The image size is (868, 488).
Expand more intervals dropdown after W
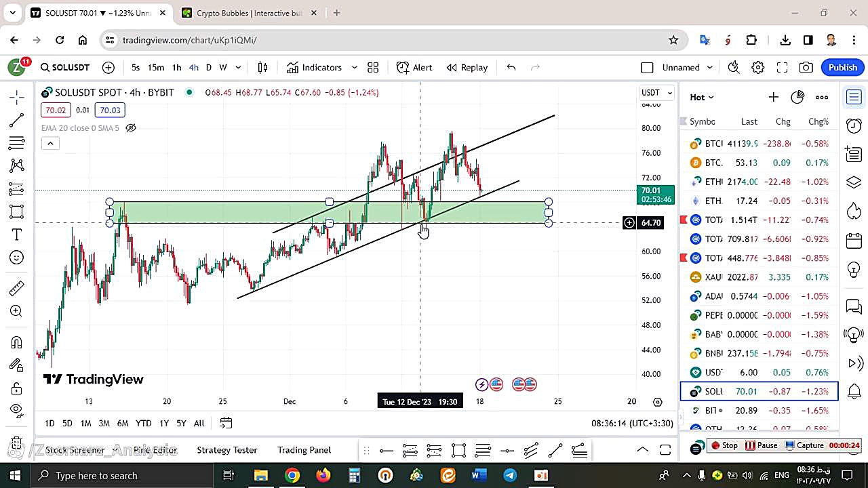[x=238, y=67]
